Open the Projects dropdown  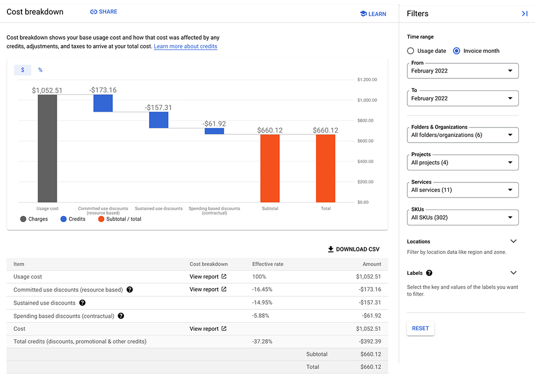(x=463, y=163)
